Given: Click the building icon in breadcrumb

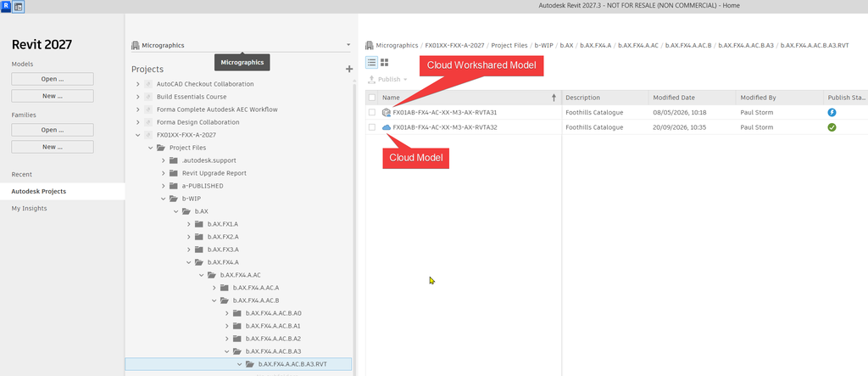Looking at the screenshot, I should coord(370,46).
